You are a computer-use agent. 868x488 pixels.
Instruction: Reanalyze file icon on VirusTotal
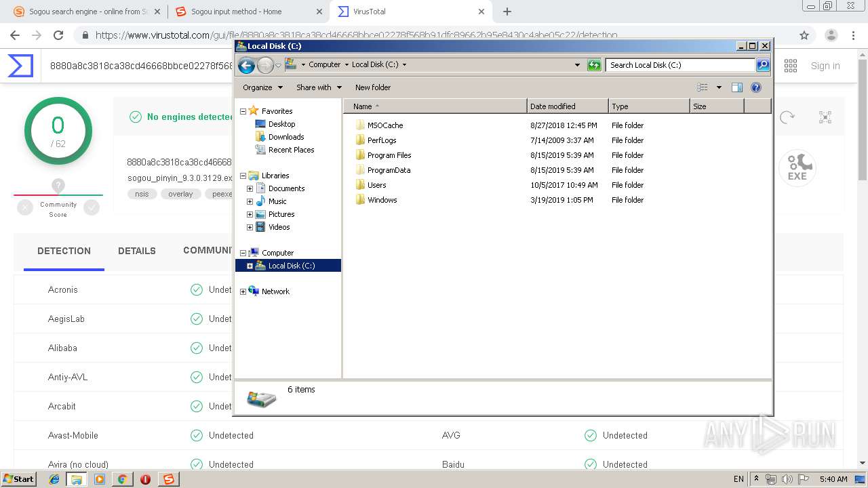pos(787,117)
